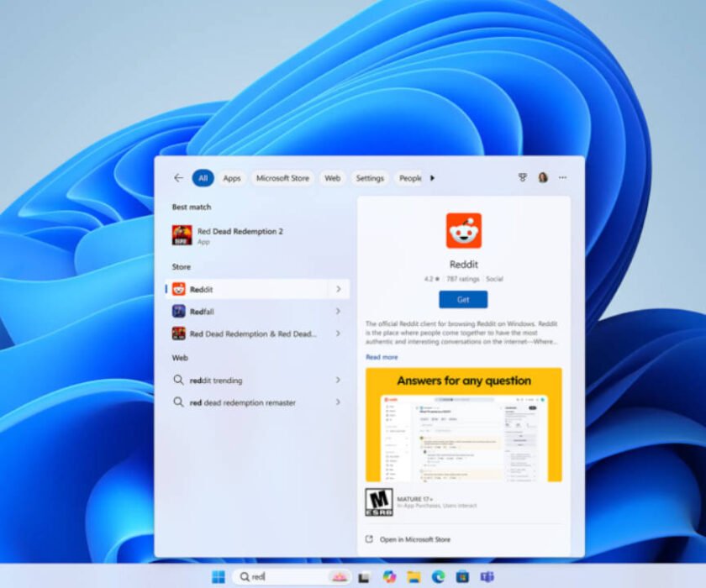Screen dimensions: 706x588
Task: Click the Reddit icon in Store list
Action: [x=179, y=289]
